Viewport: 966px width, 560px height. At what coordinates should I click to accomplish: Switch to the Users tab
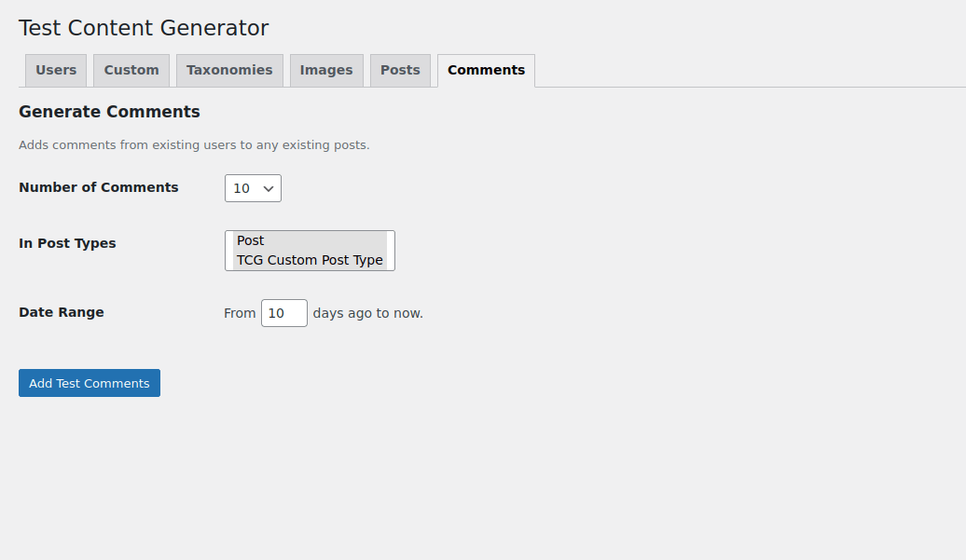coord(56,70)
